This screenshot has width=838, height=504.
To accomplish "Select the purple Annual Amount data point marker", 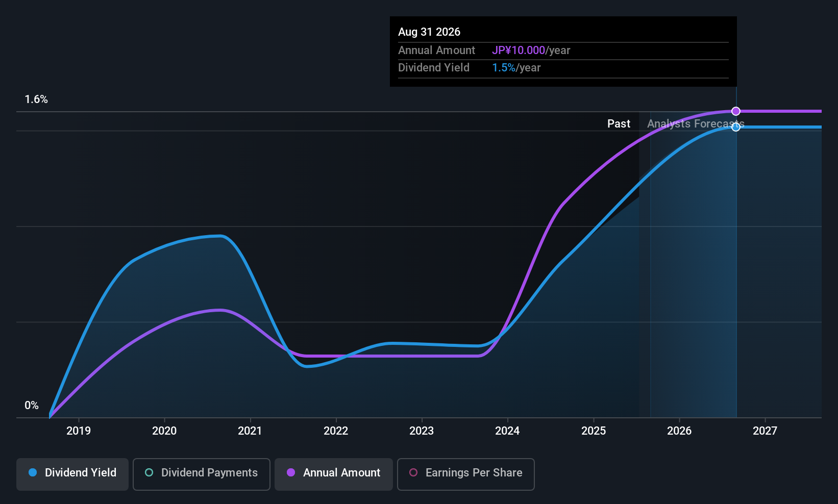I will 736,111.
